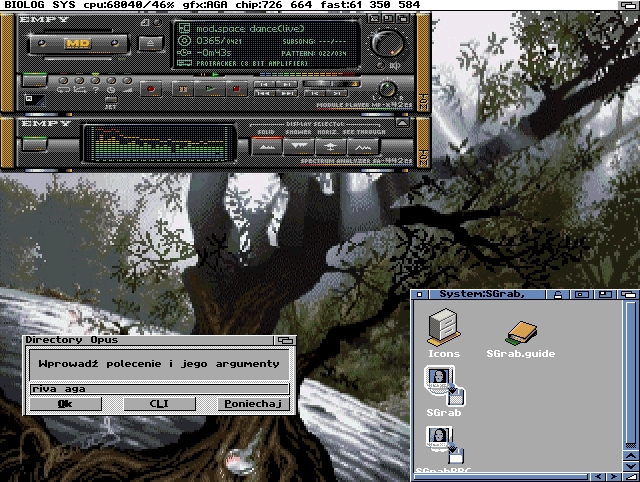The image size is (640, 482).
Task: Click the red record button in player
Action: 151,89
